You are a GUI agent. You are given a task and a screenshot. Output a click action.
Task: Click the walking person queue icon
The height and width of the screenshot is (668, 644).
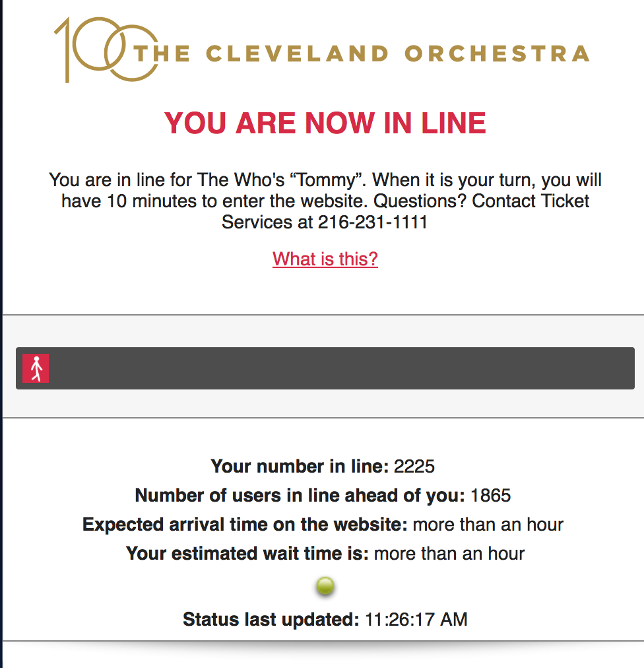[x=36, y=368]
